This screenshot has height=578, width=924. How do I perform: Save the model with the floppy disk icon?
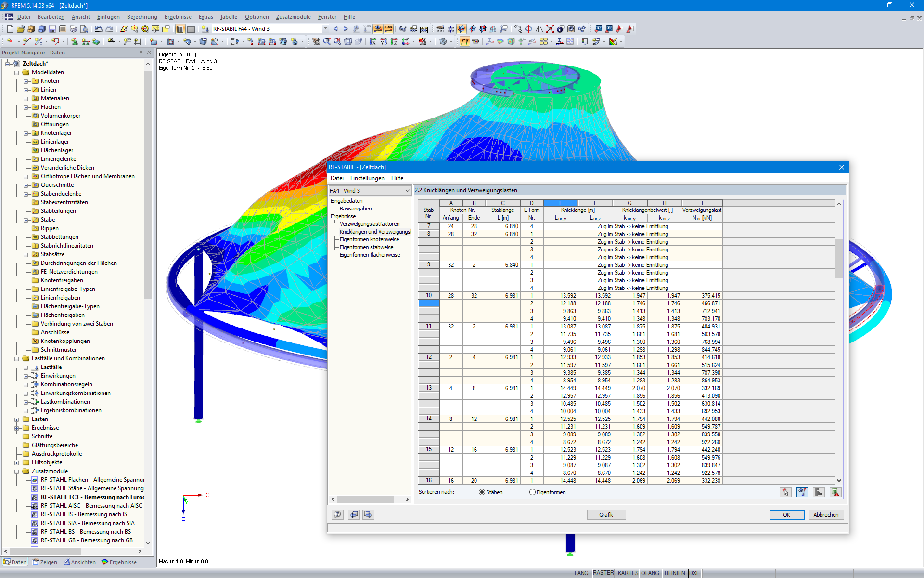click(x=52, y=29)
